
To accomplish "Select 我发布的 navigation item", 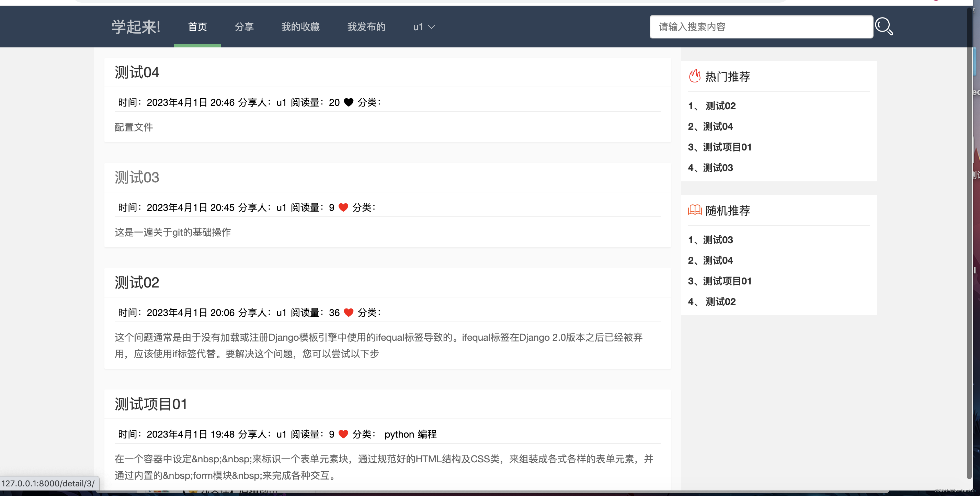I will [366, 27].
